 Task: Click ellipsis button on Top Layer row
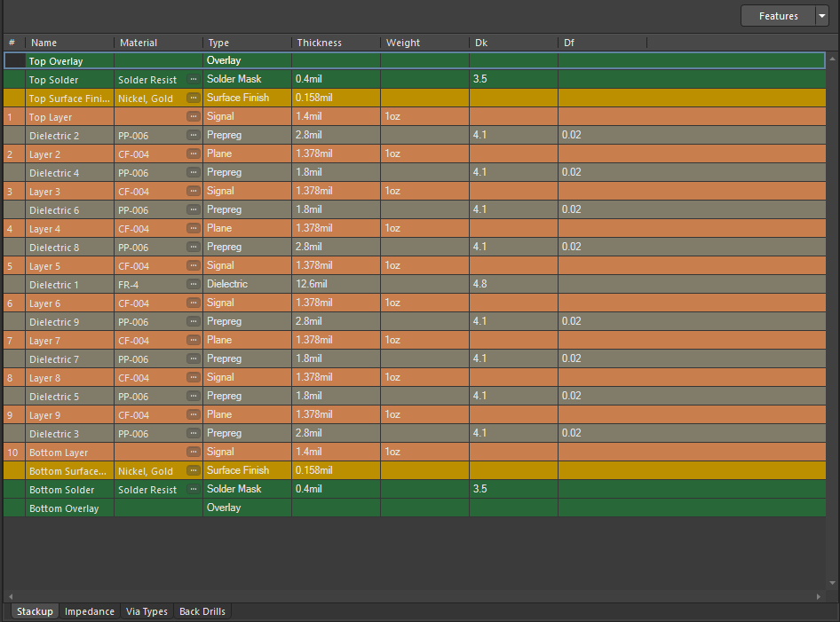pos(194,117)
